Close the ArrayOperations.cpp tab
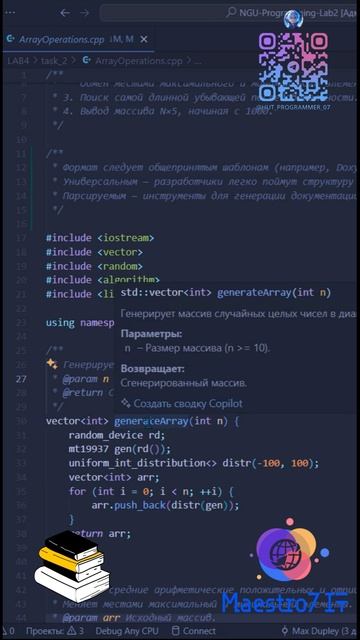This screenshot has height=640, width=360. (x=144, y=40)
